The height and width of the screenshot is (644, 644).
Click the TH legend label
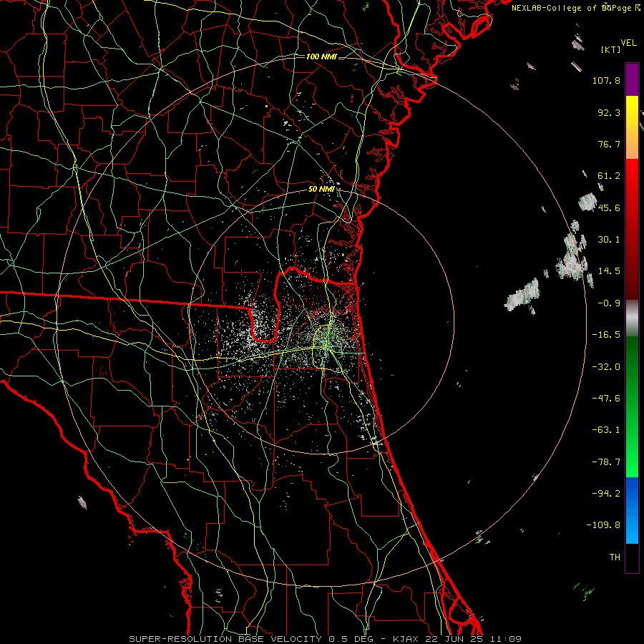(615, 557)
